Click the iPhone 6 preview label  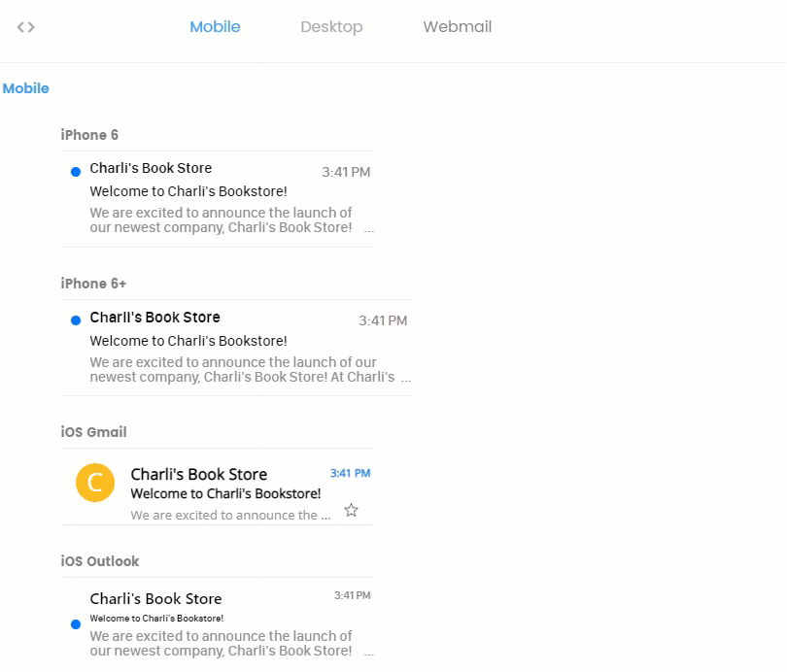point(89,135)
